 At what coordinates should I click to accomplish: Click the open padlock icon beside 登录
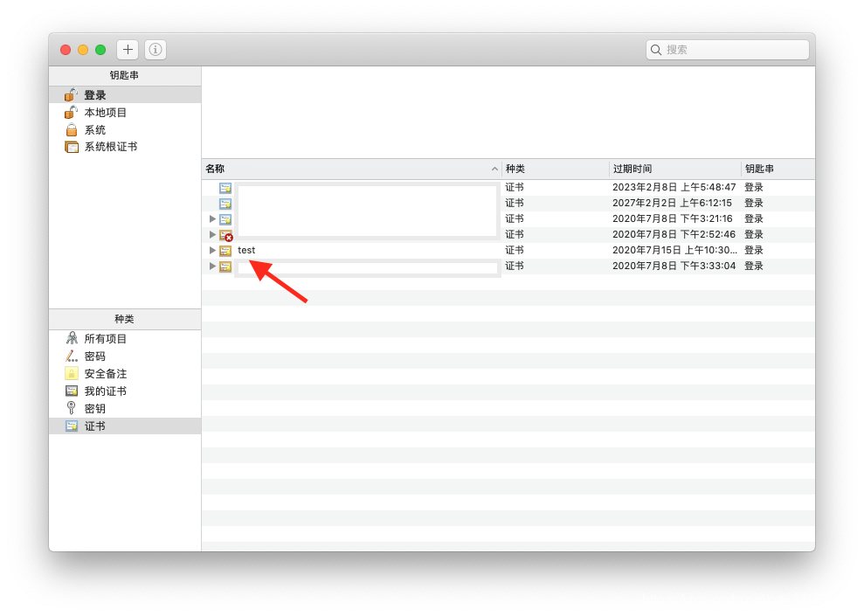71,94
